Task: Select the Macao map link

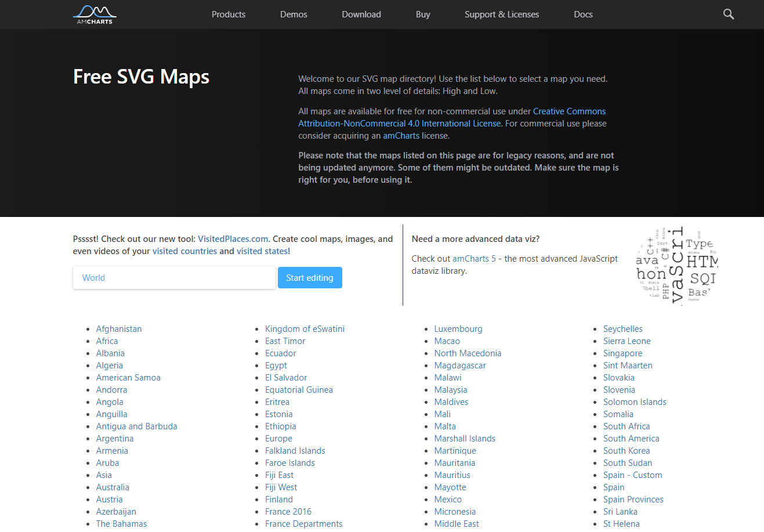Action: pyautogui.click(x=447, y=341)
